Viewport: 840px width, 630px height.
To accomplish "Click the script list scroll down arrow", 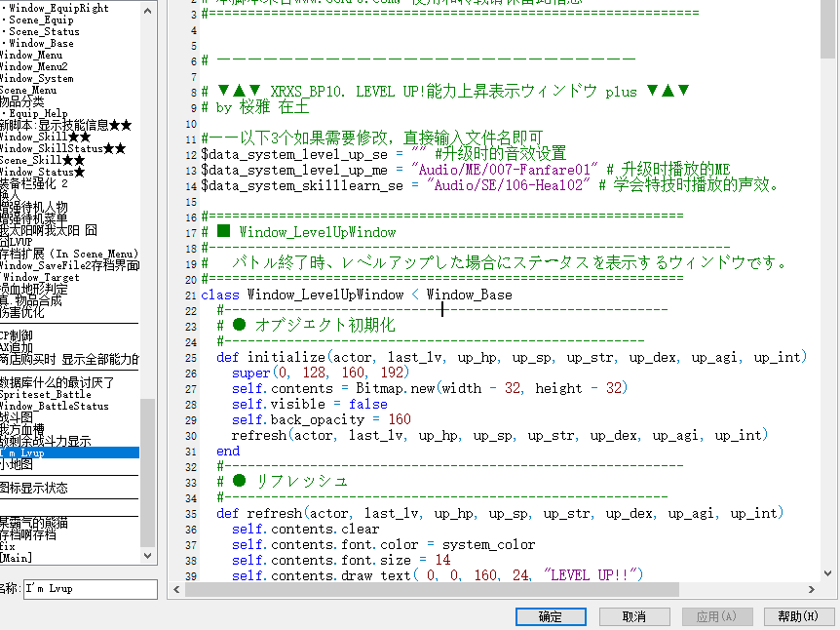I will (x=148, y=556).
